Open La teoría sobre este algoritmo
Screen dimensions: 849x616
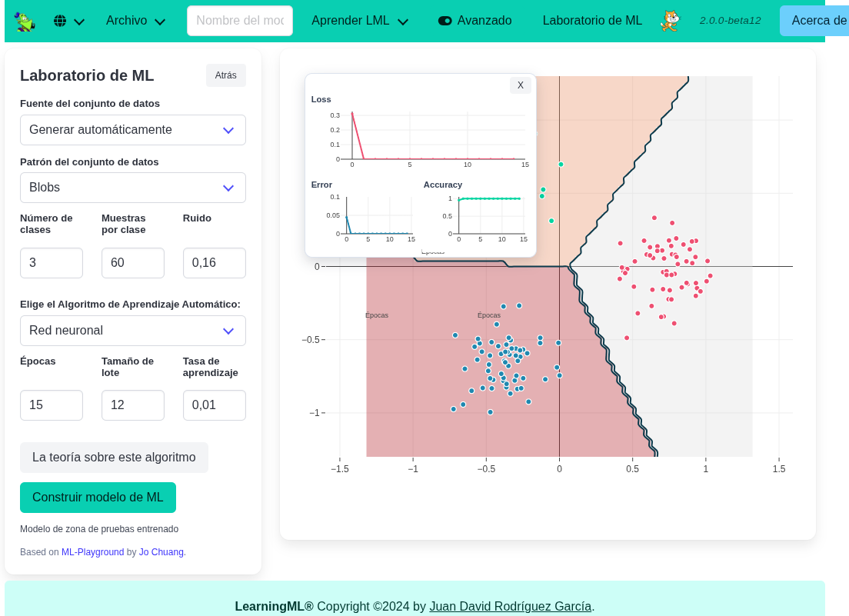pyautogui.click(x=114, y=458)
